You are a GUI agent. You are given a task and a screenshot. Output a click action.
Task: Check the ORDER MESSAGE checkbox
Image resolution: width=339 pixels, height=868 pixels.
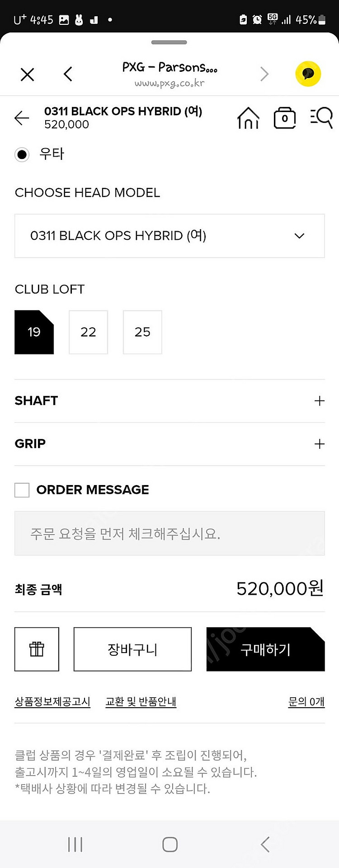click(22, 490)
